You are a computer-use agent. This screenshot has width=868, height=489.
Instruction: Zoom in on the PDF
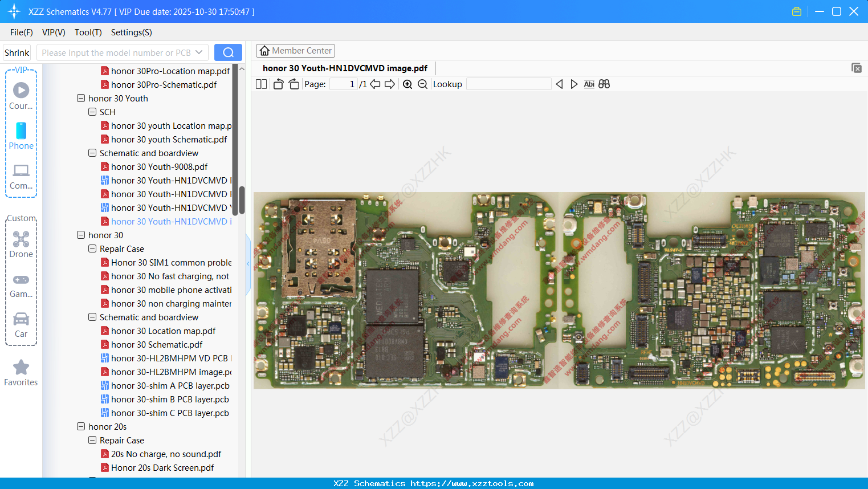[407, 84]
